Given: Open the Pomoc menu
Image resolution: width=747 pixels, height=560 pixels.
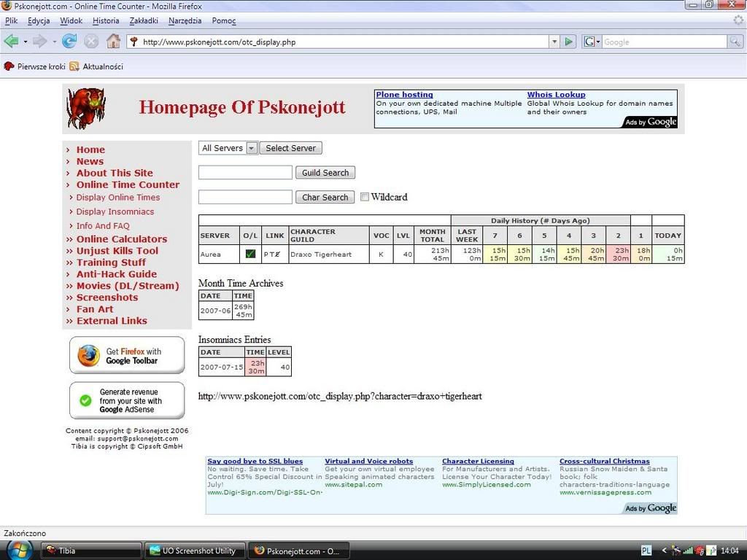Looking at the screenshot, I should pos(224,20).
